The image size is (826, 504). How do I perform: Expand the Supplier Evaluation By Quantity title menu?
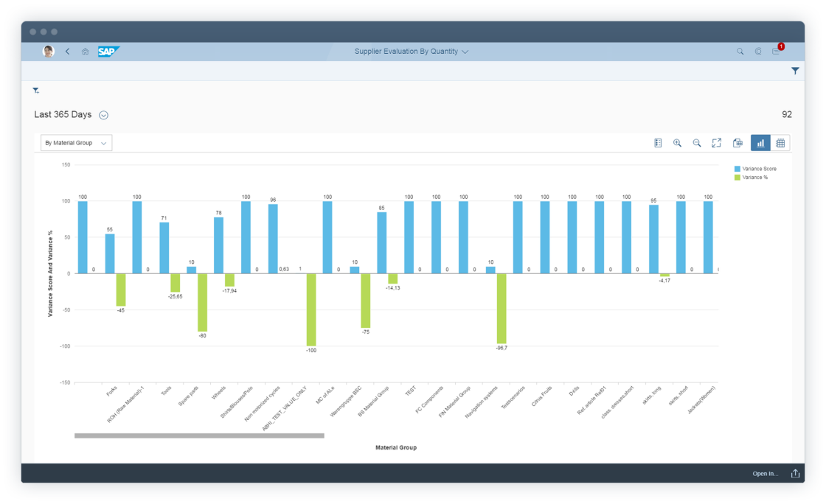tap(465, 52)
